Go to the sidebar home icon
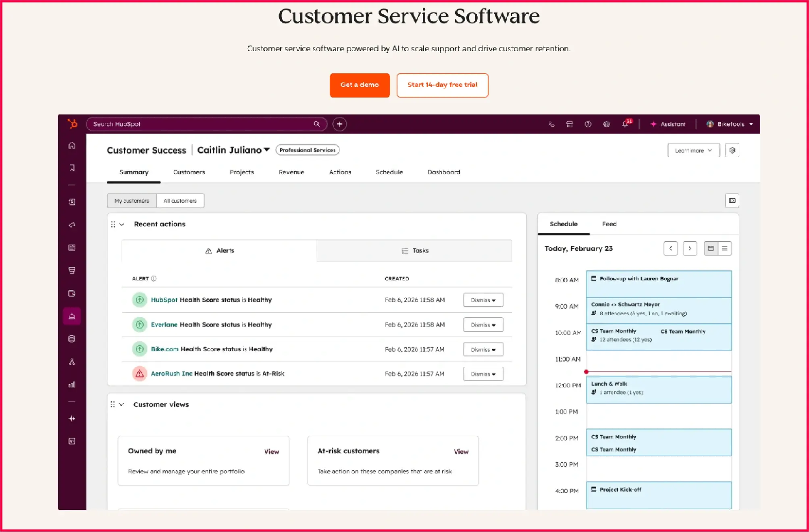This screenshot has width=809, height=532. [x=72, y=145]
